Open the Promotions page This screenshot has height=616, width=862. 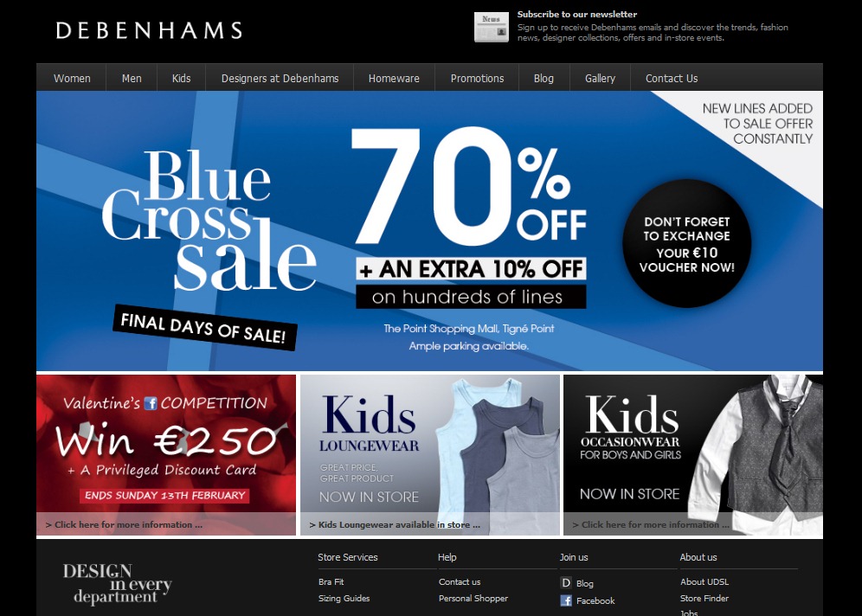tap(477, 78)
